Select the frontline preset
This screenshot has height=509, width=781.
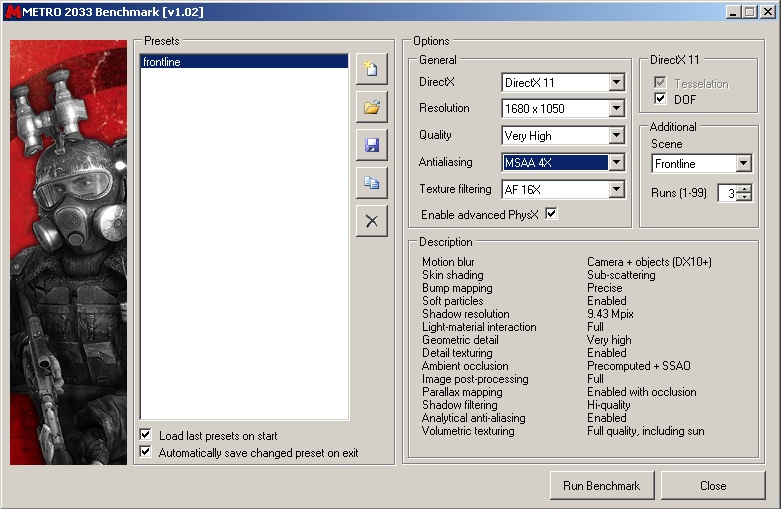[244, 62]
